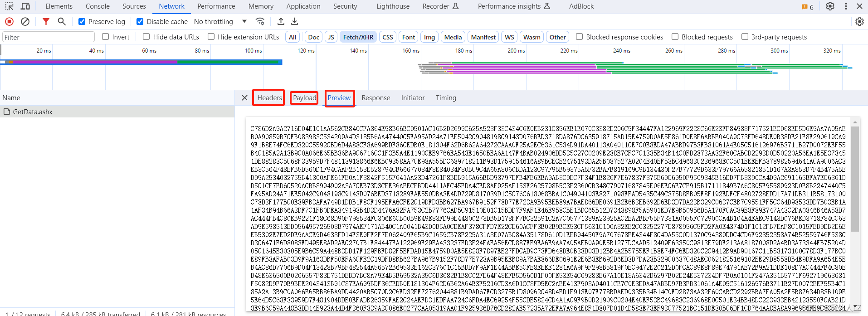Filter requests by CSS type
The image size is (868, 316).
388,37
